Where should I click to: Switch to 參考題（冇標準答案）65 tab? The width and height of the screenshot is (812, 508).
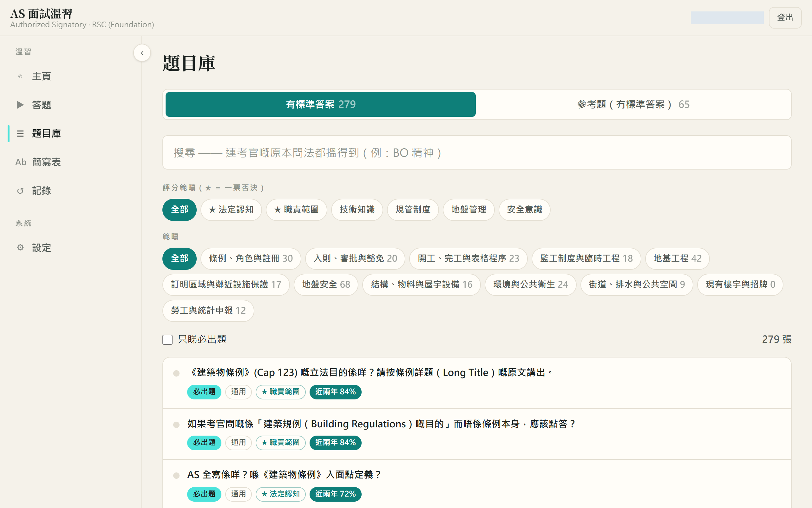(633, 104)
